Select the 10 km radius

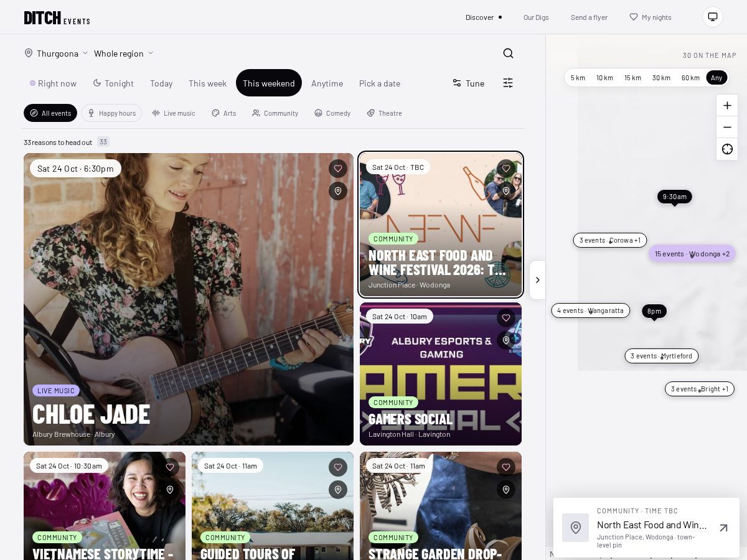604,78
